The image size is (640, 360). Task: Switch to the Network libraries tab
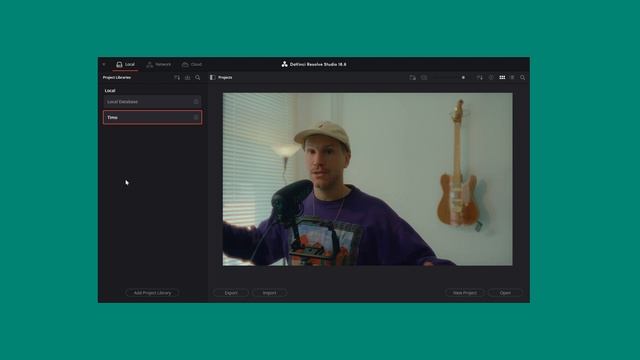[x=159, y=64]
